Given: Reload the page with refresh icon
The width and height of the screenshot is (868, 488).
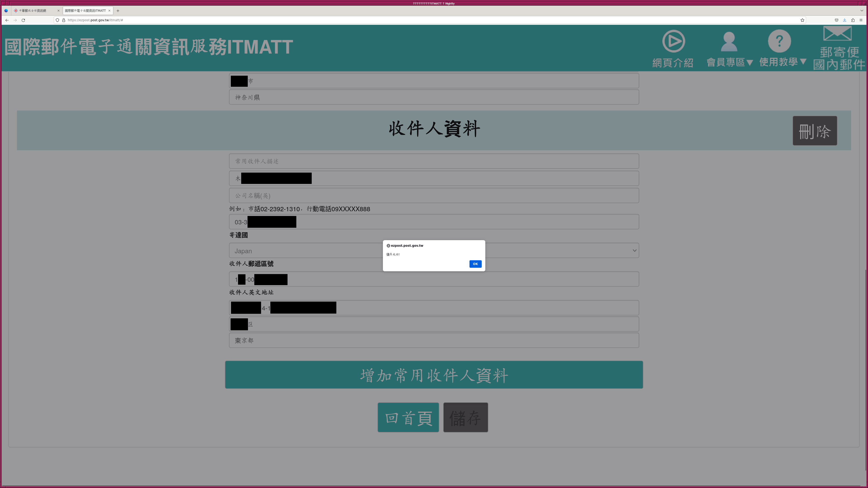Looking at the screenshot, I should pyautogui.click(x=23, y=20).
